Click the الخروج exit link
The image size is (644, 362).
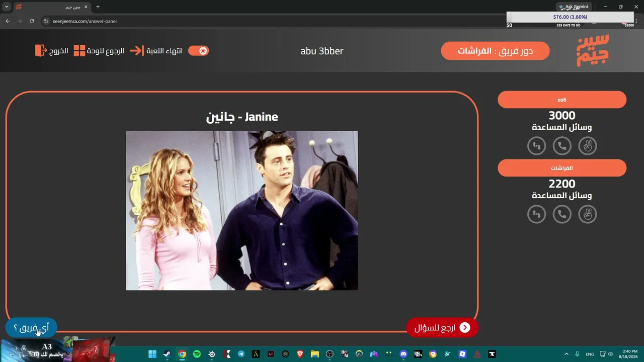58,51
